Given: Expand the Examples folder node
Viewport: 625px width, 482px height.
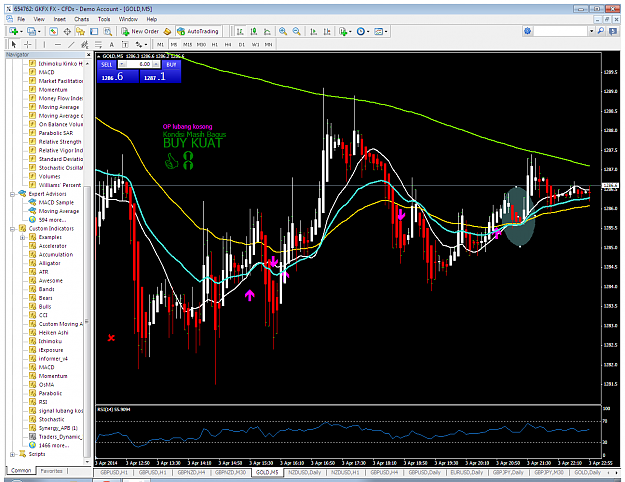Looking at the screenshot, I should pyautogui.click(x=22, y=238).
